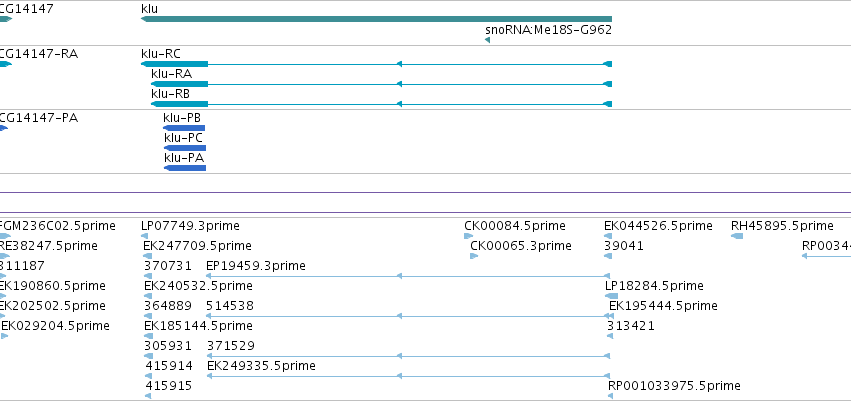The image size is (851, 401).
Task: Click the CG14147-RA transcript label
Action: [x=38, y=54]
